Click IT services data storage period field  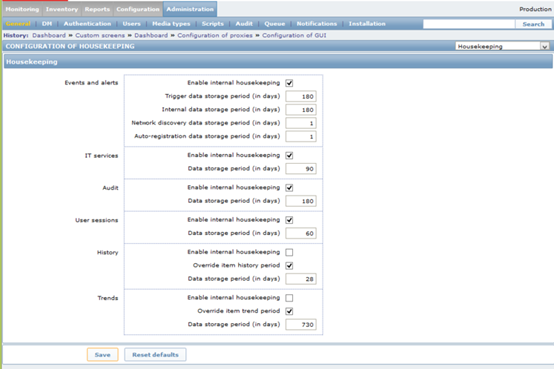click(x=301, y=169)
